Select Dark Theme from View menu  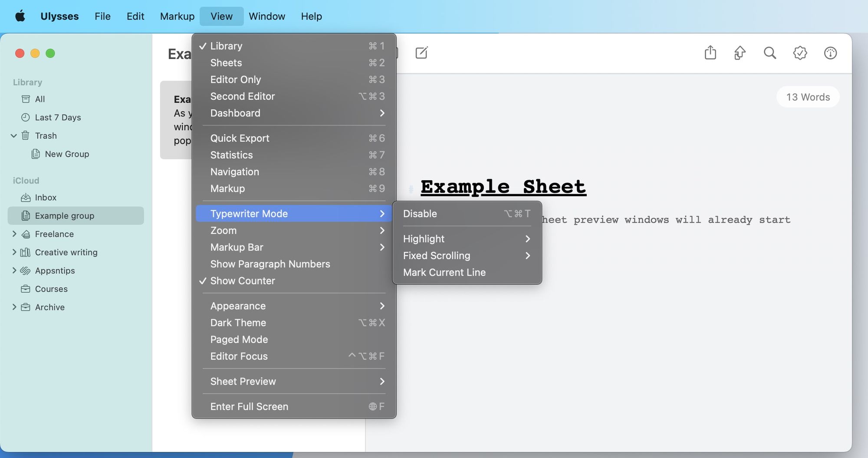238,323
